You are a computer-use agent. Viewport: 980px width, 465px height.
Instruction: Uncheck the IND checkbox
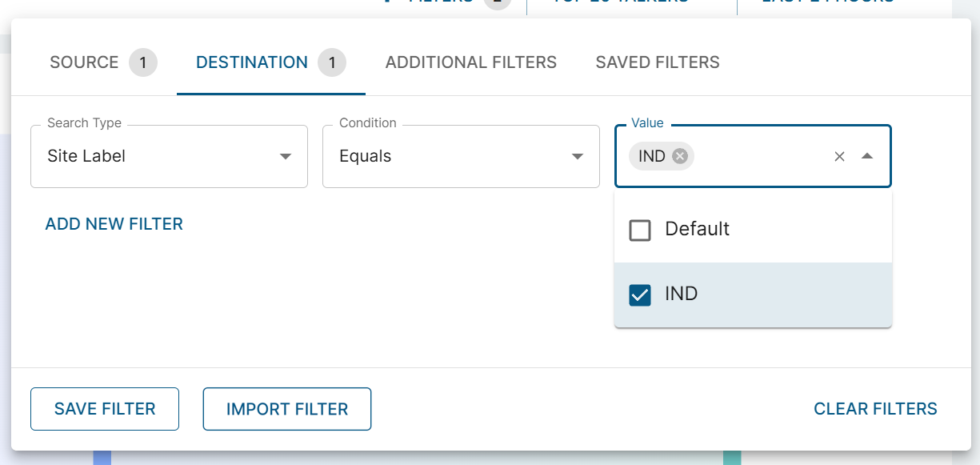640,295
